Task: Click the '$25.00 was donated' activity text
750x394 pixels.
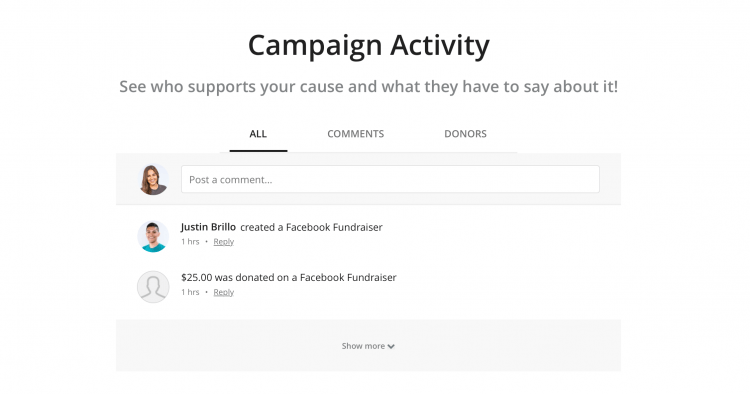Action: pos(289,277)
